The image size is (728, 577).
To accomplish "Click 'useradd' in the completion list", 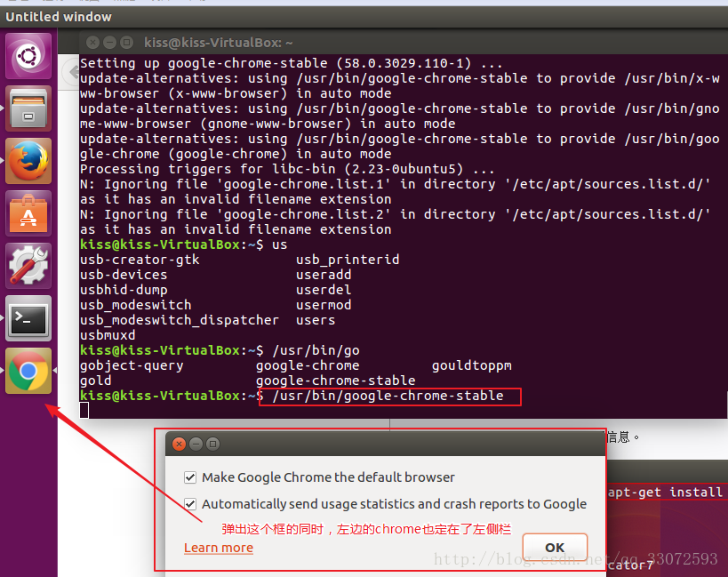I will point(324,275).
